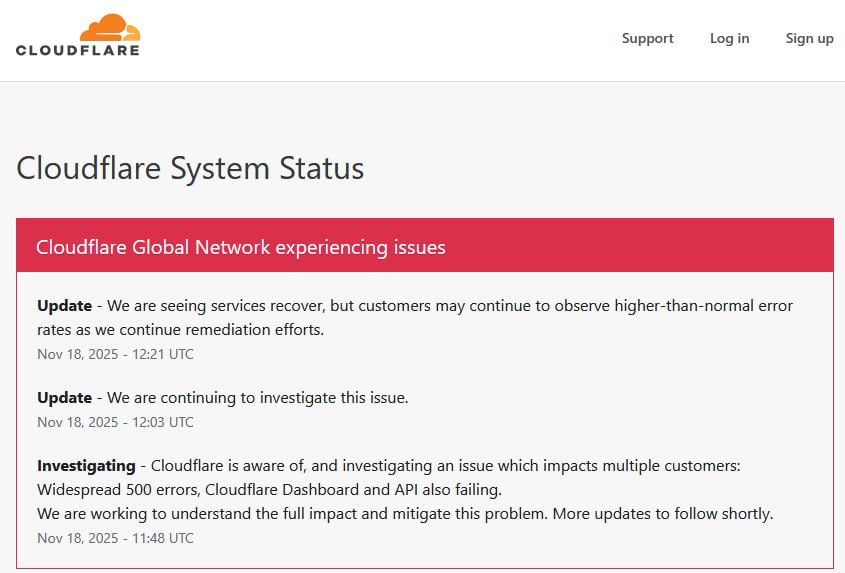Click the 'rates as we continue remediation efforts' line
This screenshot has height=573, width=845.
pyautogui.click(x=181, y=329)
